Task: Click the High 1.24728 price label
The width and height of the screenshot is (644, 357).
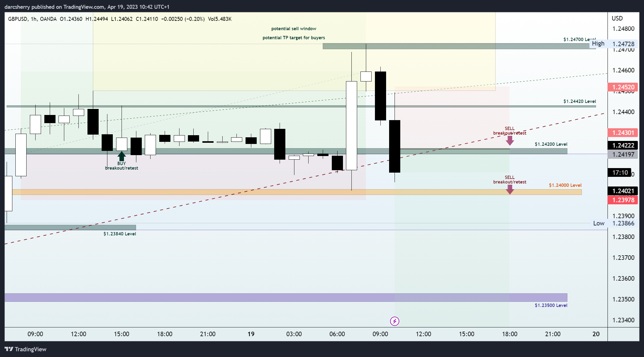Action: click(x=614, y=44)
